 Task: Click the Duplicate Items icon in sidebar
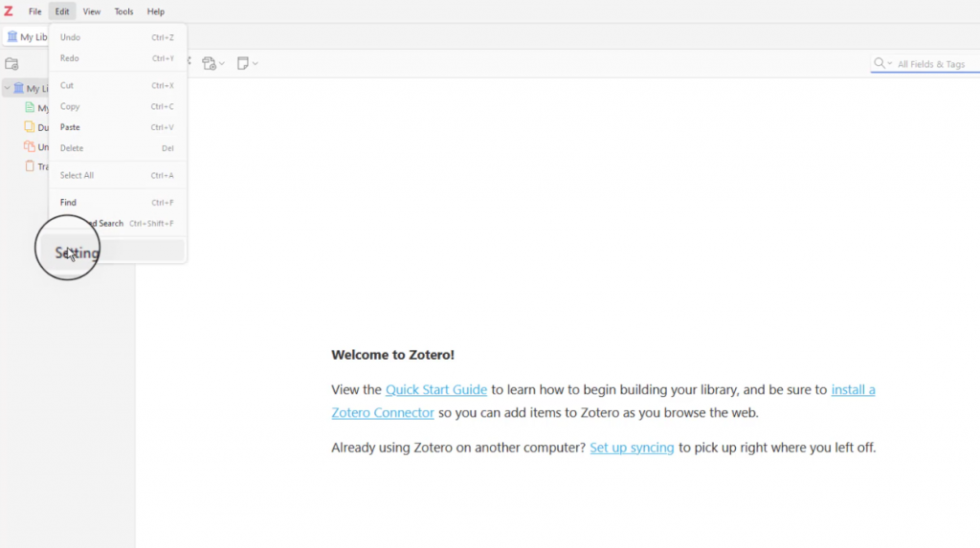point(30,127)
